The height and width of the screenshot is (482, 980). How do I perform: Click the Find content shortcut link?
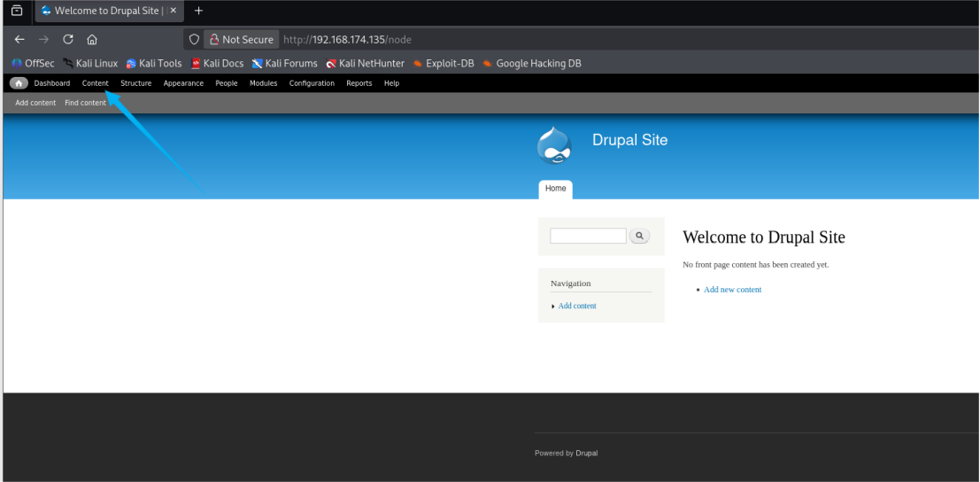click(86, 103)
